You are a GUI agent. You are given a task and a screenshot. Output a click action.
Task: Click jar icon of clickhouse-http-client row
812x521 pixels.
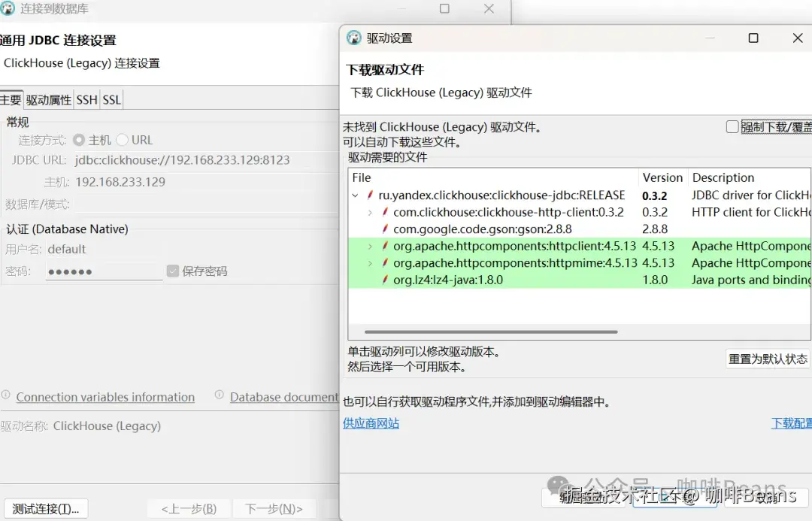pyautogui.click(x=385, y=212)
